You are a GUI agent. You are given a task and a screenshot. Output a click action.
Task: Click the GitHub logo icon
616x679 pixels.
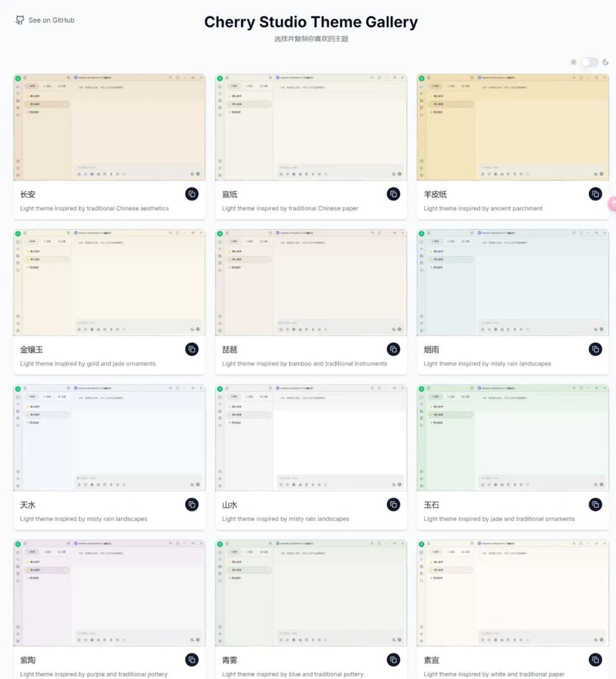point(20,21)
